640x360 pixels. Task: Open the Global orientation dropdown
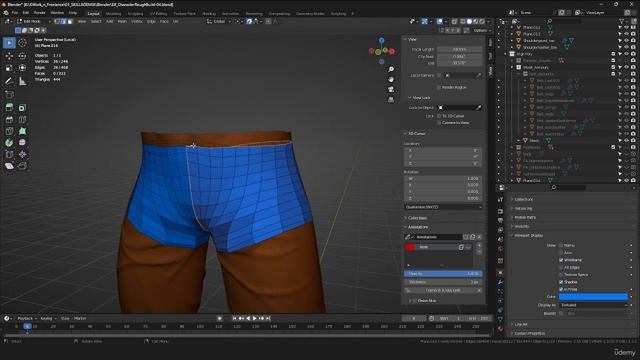219,21
